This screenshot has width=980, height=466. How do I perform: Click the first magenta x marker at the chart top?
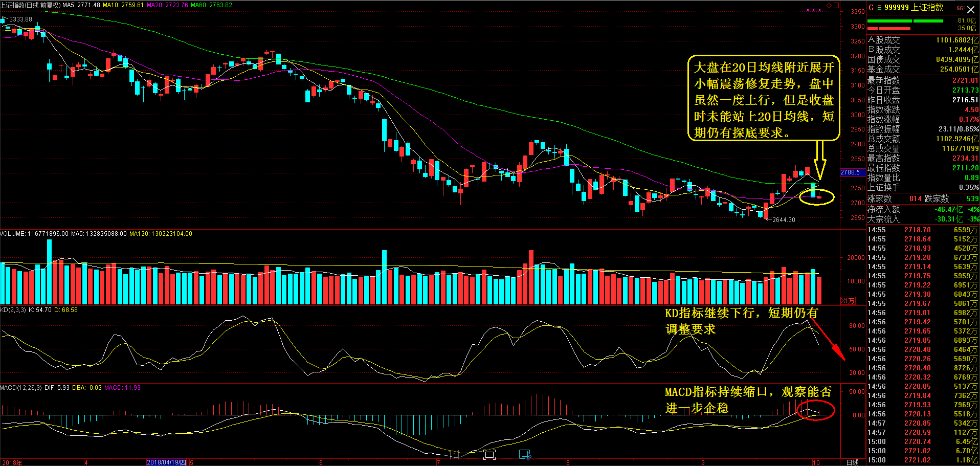(808, 10)
